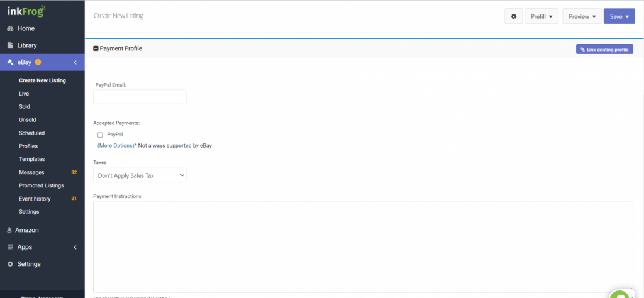Click the Create New Listing page title
This screenshot has width=644, height=298.
(118, 16)
